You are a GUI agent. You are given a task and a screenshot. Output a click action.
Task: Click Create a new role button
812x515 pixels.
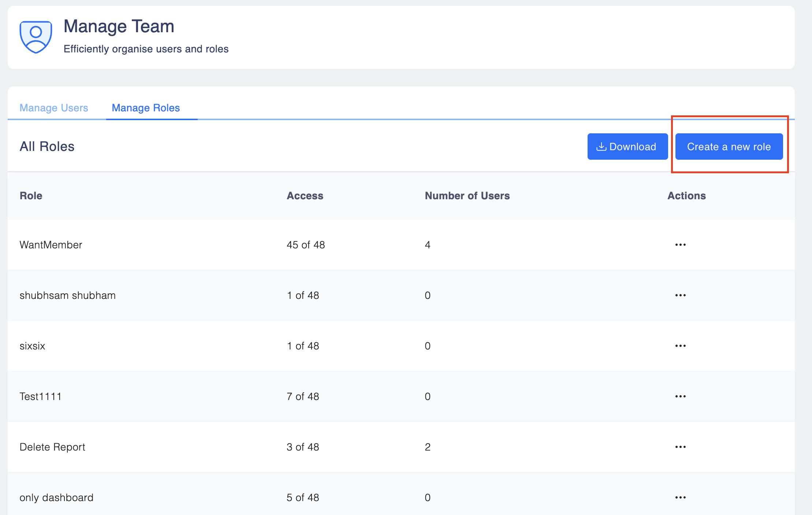(729, 147)
